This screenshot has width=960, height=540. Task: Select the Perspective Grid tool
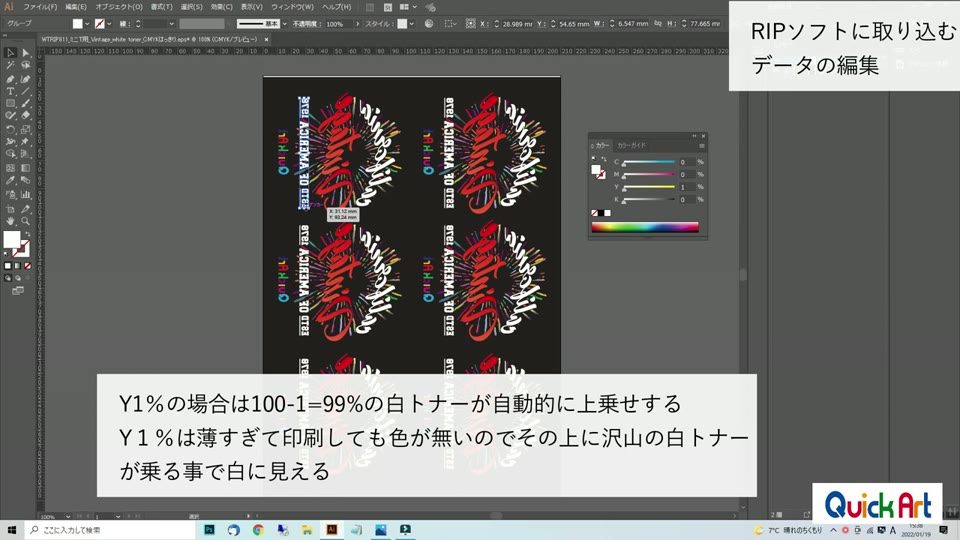point(26,154)
